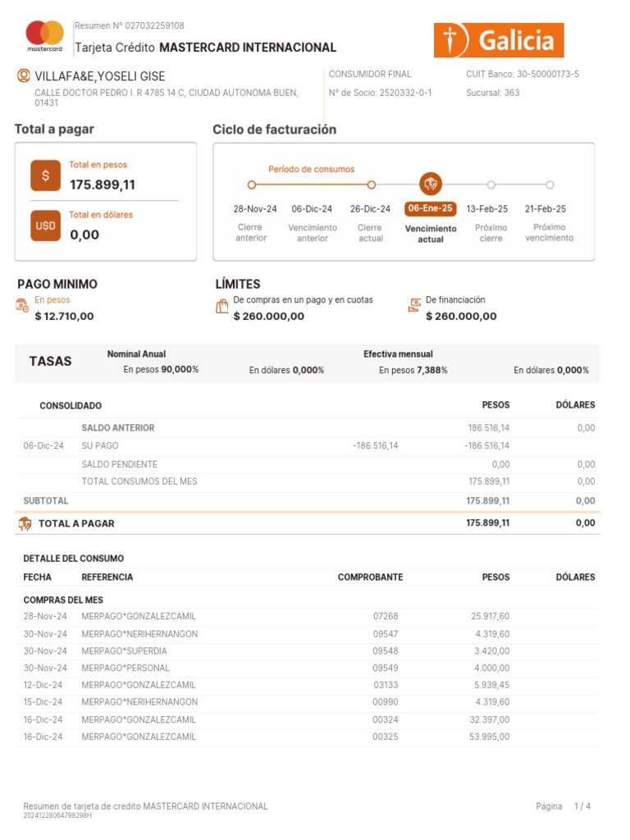Click the Sucursal 363 text
Viewport: 630px width, 840px height.
pyautogui.click(x=493, y=93)
